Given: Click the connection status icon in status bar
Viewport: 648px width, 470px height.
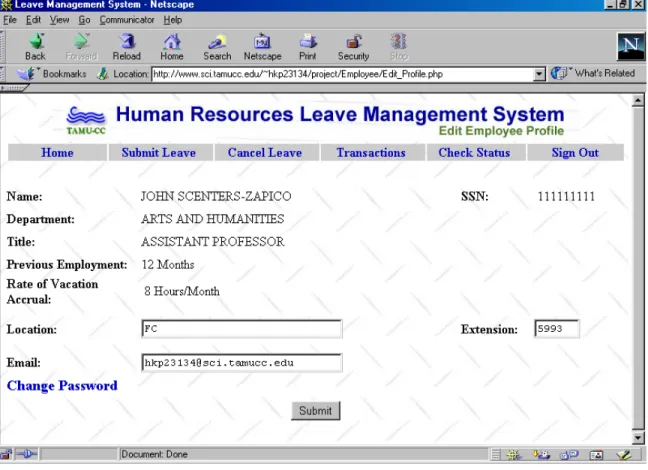Looking at the screenshot, I should pos(27,454).
